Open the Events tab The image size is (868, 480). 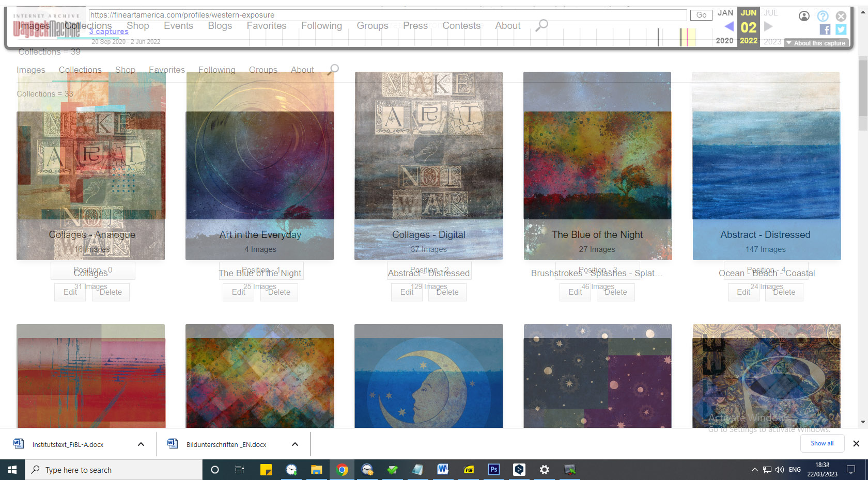tap(178, 26)
